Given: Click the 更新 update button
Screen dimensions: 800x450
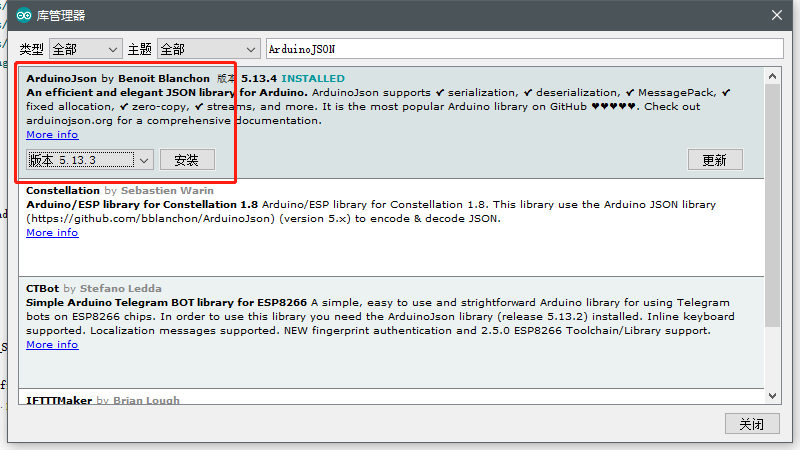Looking at the screenshot, I should [715, 160].
